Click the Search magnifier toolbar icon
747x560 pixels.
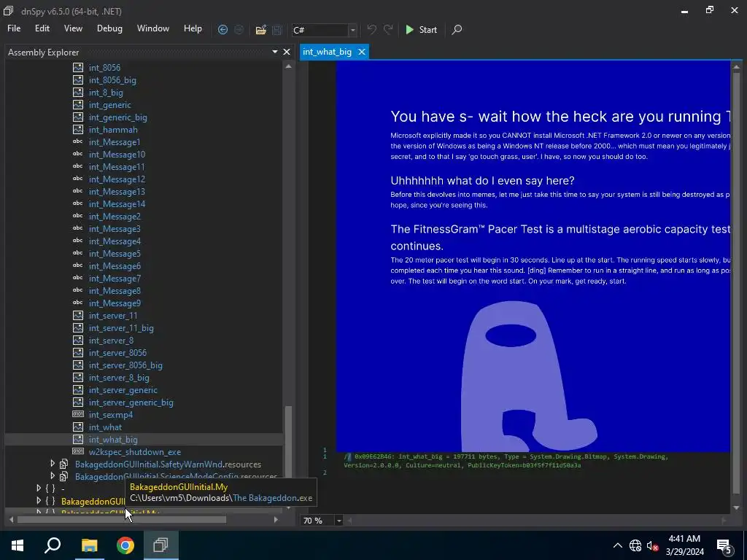(x=457, y=29)
